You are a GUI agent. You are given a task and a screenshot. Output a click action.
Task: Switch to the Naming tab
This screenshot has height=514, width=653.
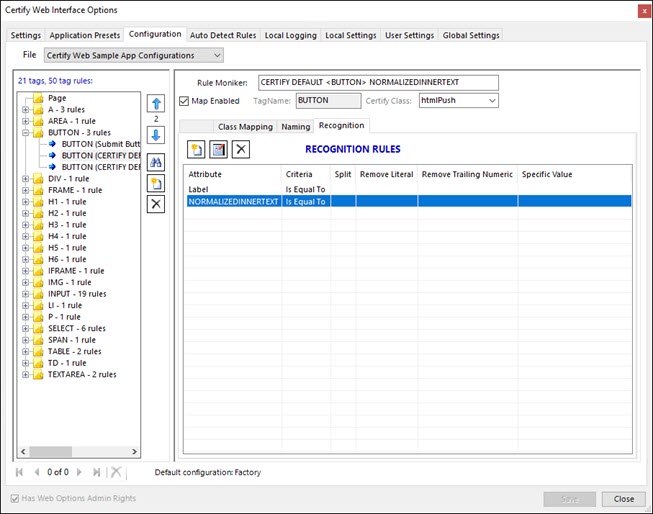coord(296,127)
